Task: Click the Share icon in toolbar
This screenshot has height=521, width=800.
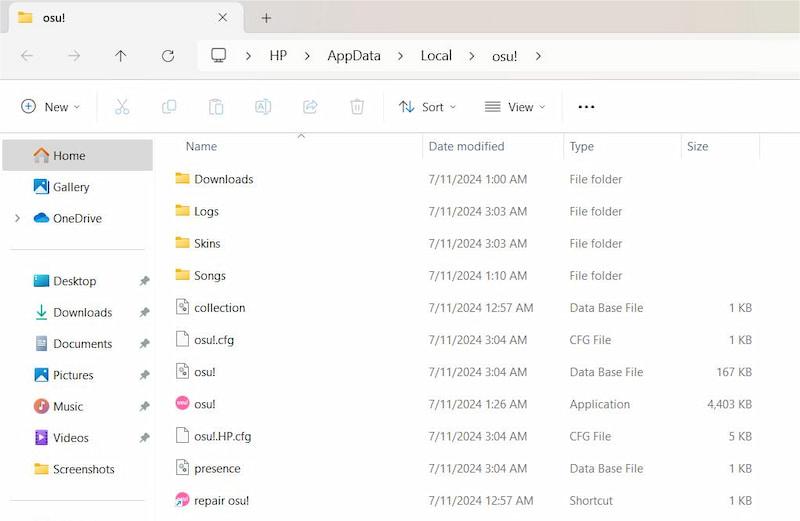Action: (x=310, y=107)
